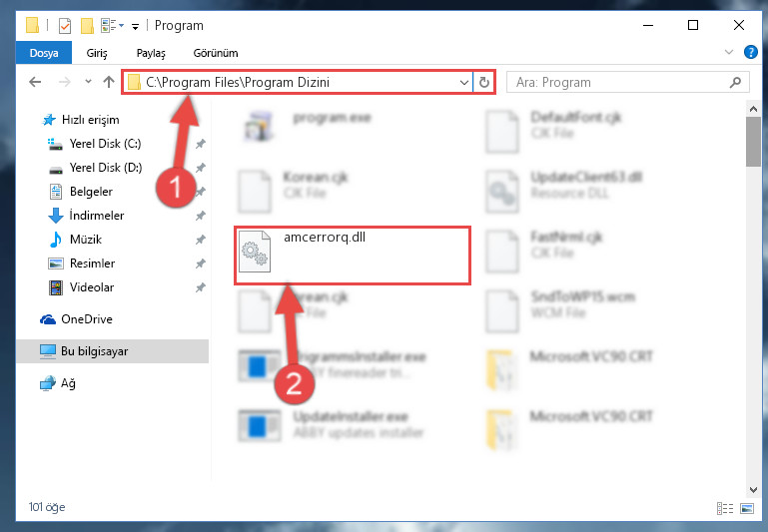The height and width of the screenshot is (532, 768).
Task: Open the Resimler folder
Action: click(92, 264)
